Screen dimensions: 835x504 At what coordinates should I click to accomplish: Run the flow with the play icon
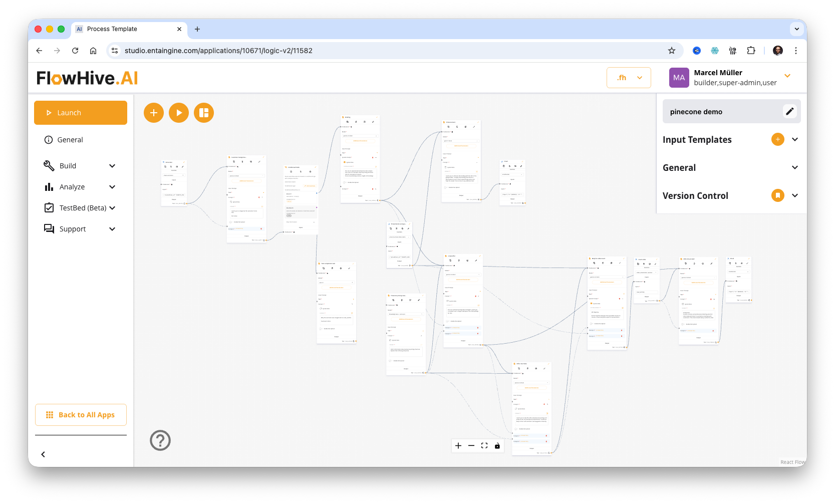tap(179, 113)
